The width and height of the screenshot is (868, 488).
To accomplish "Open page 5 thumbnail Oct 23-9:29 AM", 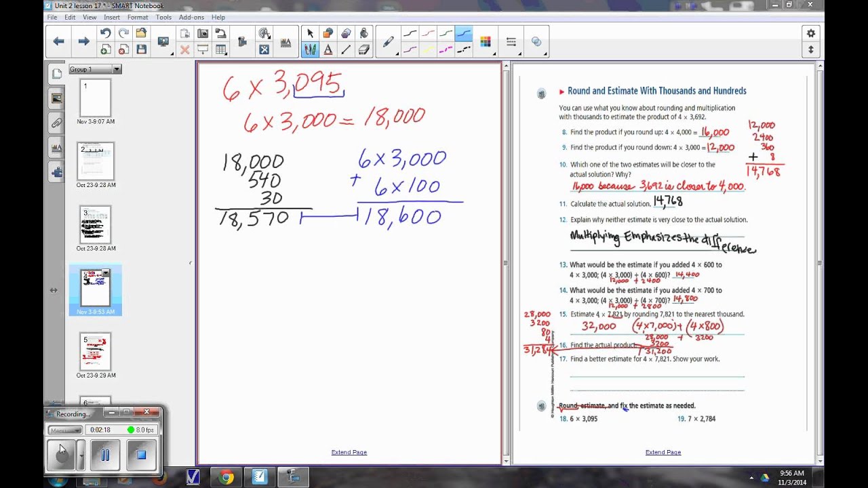I will 95,352.
